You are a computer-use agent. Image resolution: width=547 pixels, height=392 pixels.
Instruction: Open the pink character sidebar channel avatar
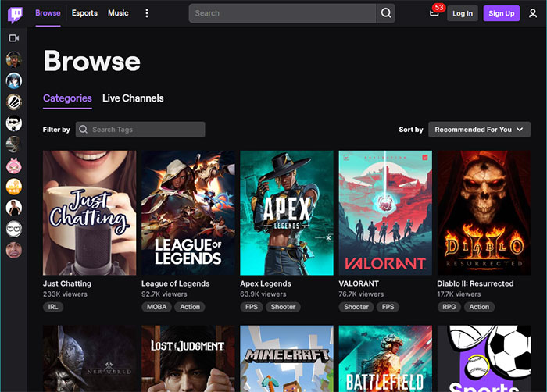pyautogui.click(x=14, y=166)
